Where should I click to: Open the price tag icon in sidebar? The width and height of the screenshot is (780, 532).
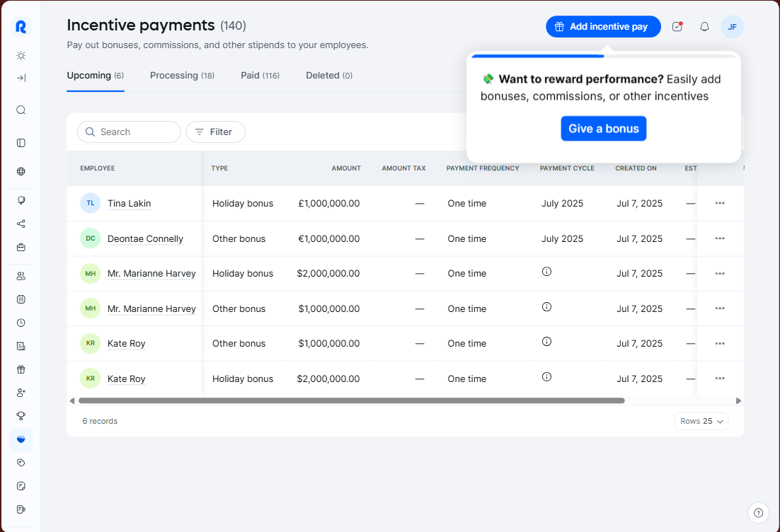(21, 463)
